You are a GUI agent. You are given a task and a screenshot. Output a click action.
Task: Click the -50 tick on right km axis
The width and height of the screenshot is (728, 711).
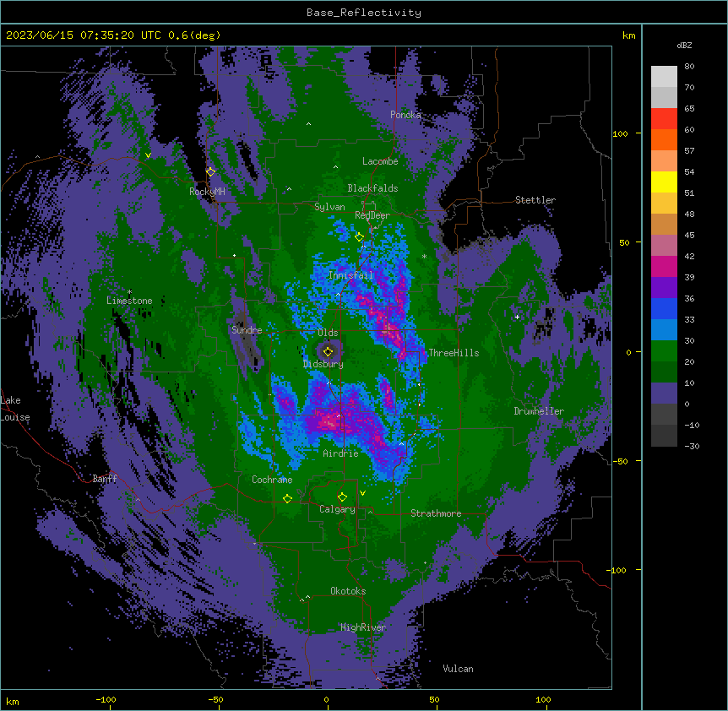pyautogui.click(x=620, y=461)
